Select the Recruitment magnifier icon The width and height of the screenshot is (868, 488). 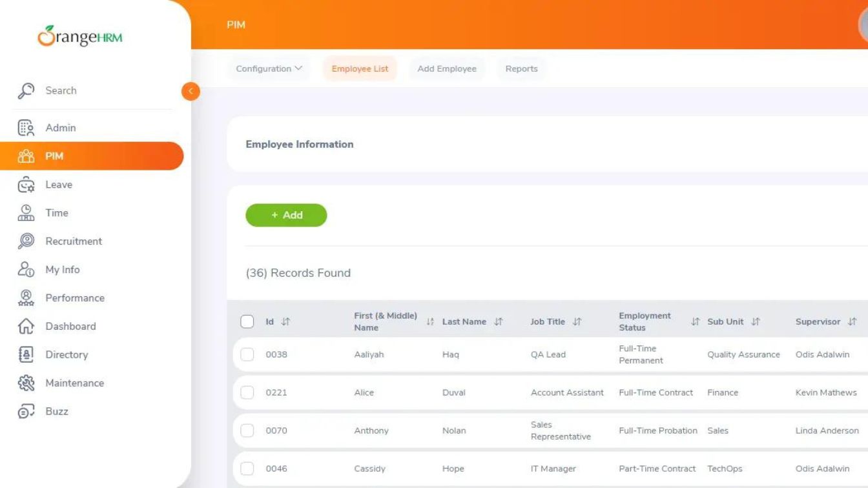tap(26, 241)
